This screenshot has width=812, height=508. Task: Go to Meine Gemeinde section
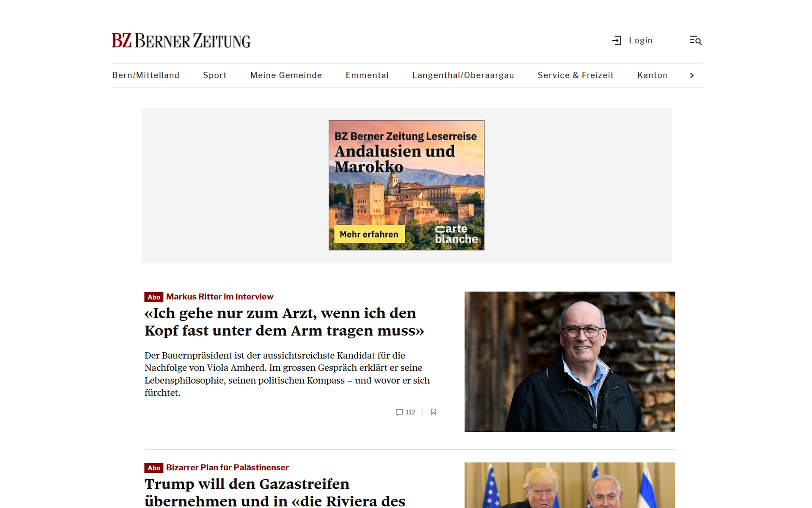pyautogui.click(x=286, y=75)
